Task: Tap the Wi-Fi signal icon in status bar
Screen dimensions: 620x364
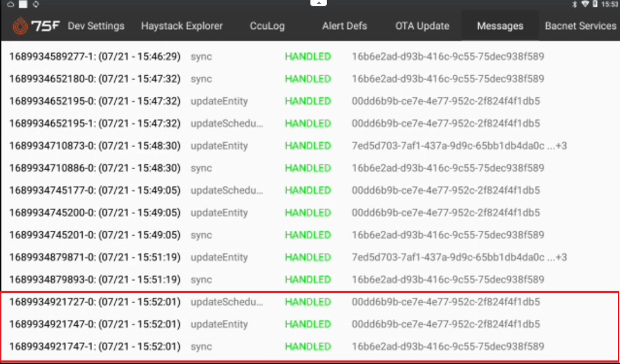Action: pos(584,5)
